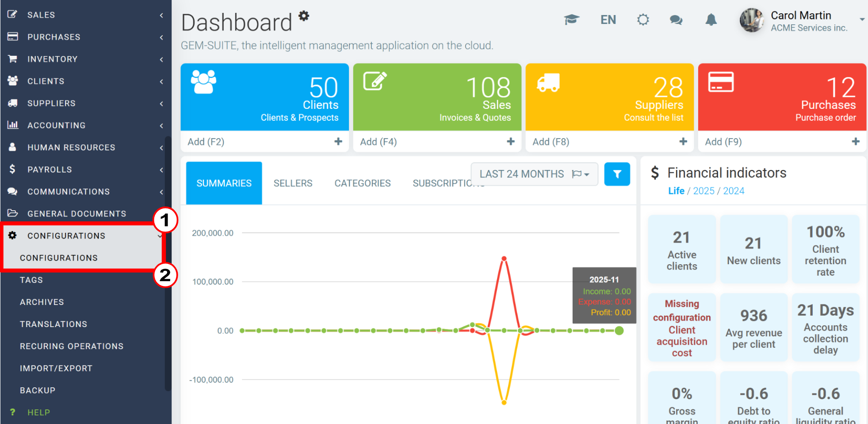Click the plus icon beside Add (F2)
868x424 pixels.
point(338,141)
